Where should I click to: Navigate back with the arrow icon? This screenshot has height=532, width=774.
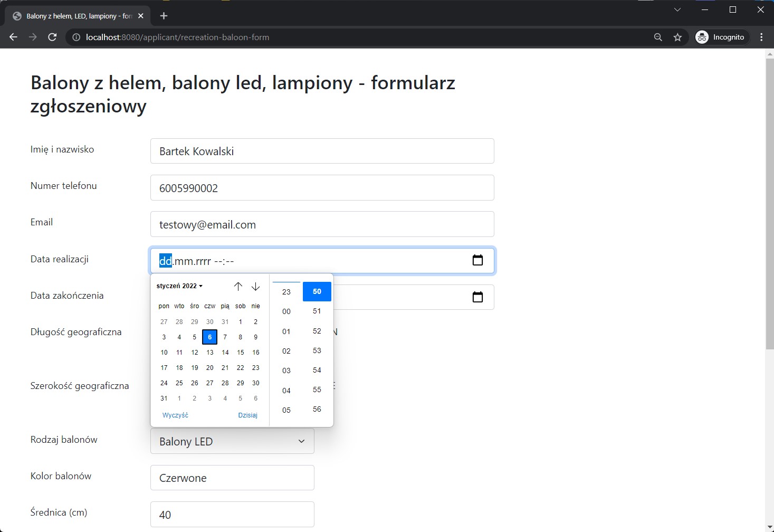13,37
